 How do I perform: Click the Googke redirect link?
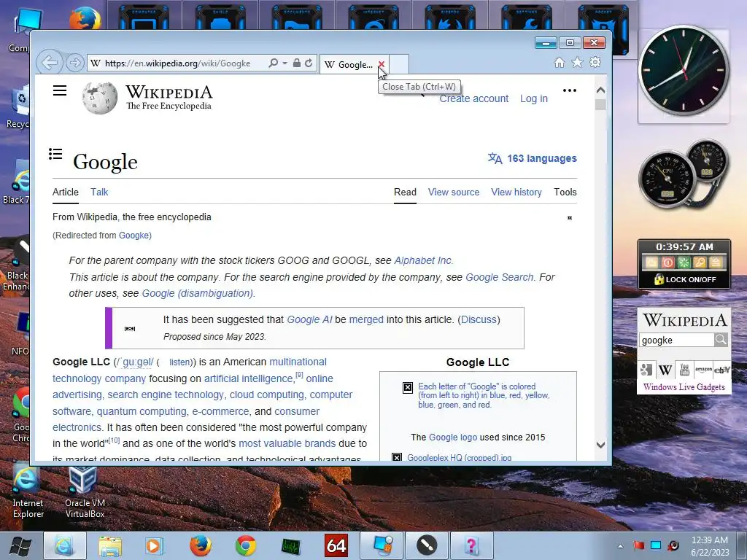pyautogui.click(x=134, y=236)
